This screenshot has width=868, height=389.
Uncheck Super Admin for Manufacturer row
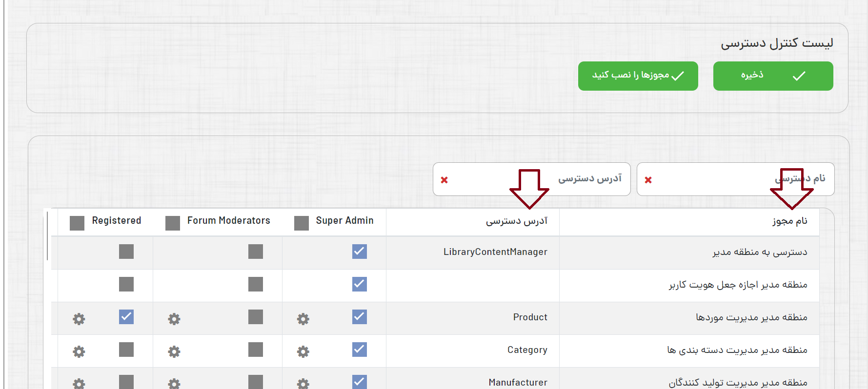[360, 382]
